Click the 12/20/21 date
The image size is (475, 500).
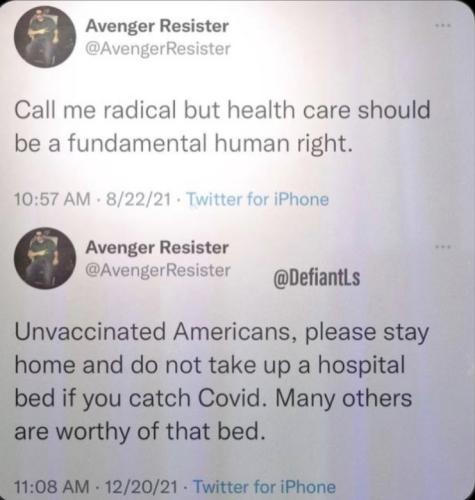(x=141, y=488)
